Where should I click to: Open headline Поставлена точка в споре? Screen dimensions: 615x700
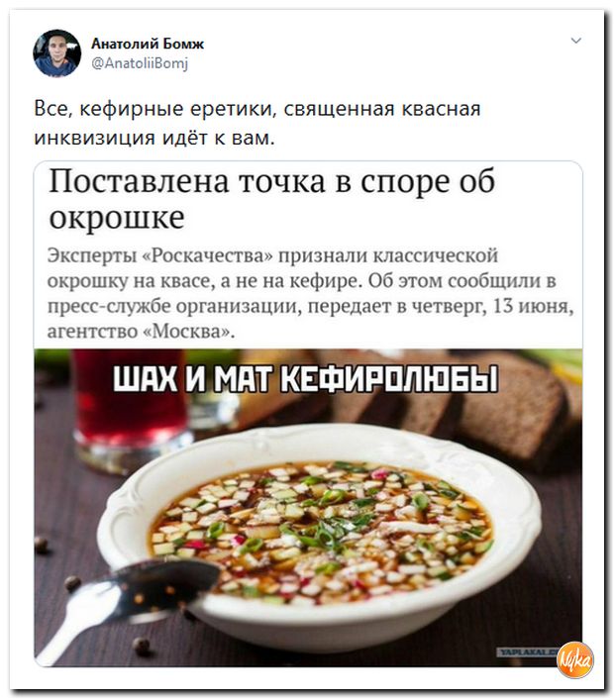pos(272,198)
